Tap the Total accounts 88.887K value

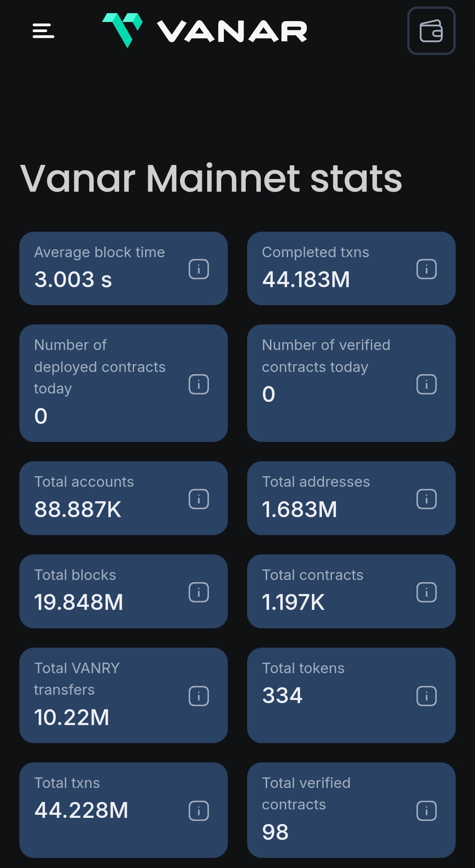tap(78, 510)
